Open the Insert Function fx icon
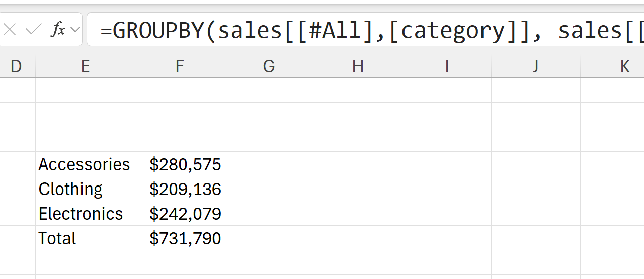 pos(58,30)
